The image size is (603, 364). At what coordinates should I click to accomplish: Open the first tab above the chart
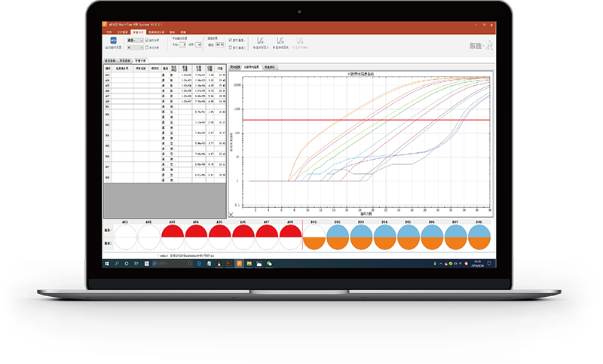pos(238,67)
